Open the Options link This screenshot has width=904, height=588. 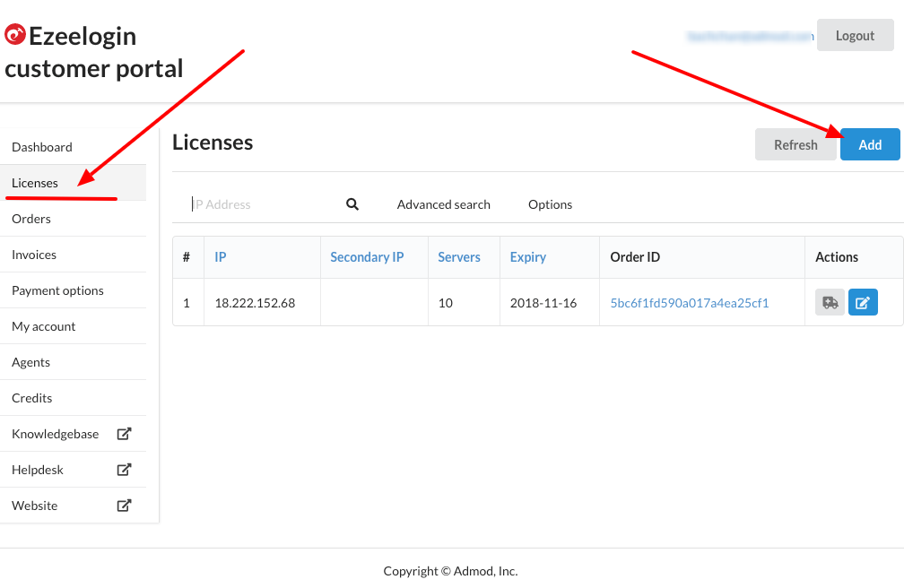point(550,204)
